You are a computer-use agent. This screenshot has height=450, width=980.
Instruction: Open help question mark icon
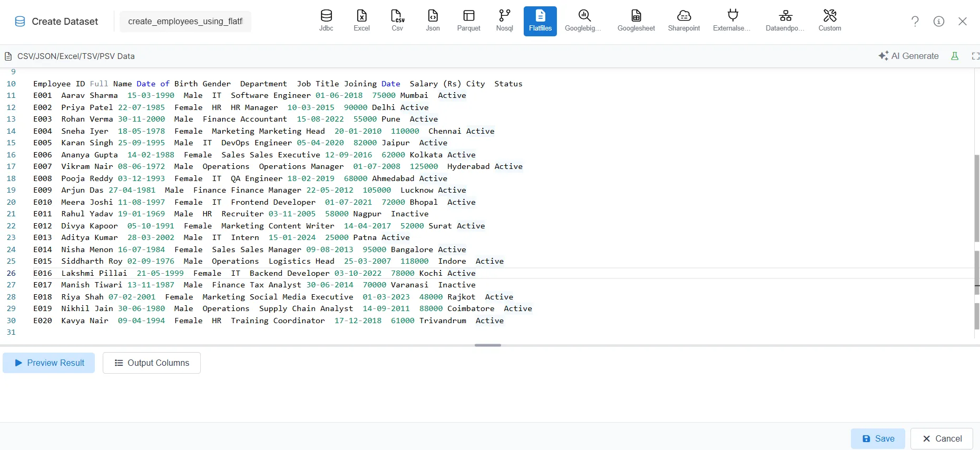coord(915,21)
